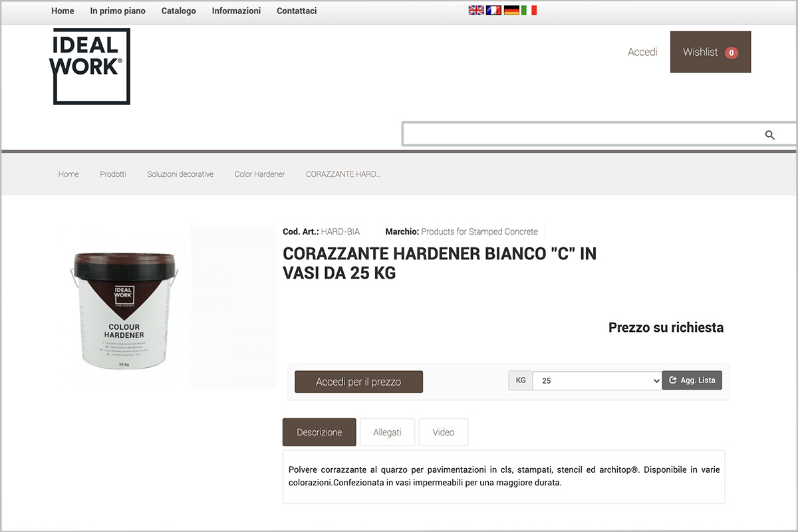Open the In primo piano menu
The image size is (798, 532).
point(118,11)
